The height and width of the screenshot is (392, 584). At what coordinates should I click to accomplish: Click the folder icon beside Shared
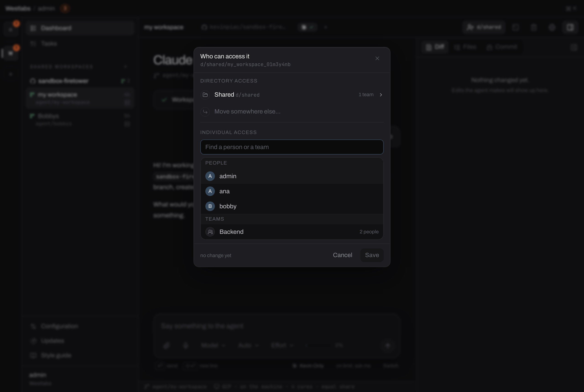pos(205,95)
